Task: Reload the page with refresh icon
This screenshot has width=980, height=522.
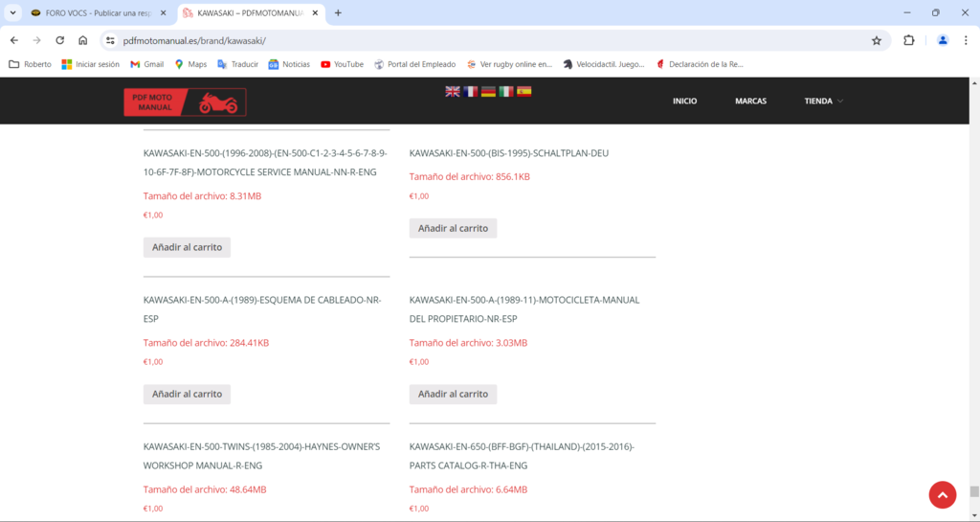Action: pyautogui.click(x=60, y=40)
